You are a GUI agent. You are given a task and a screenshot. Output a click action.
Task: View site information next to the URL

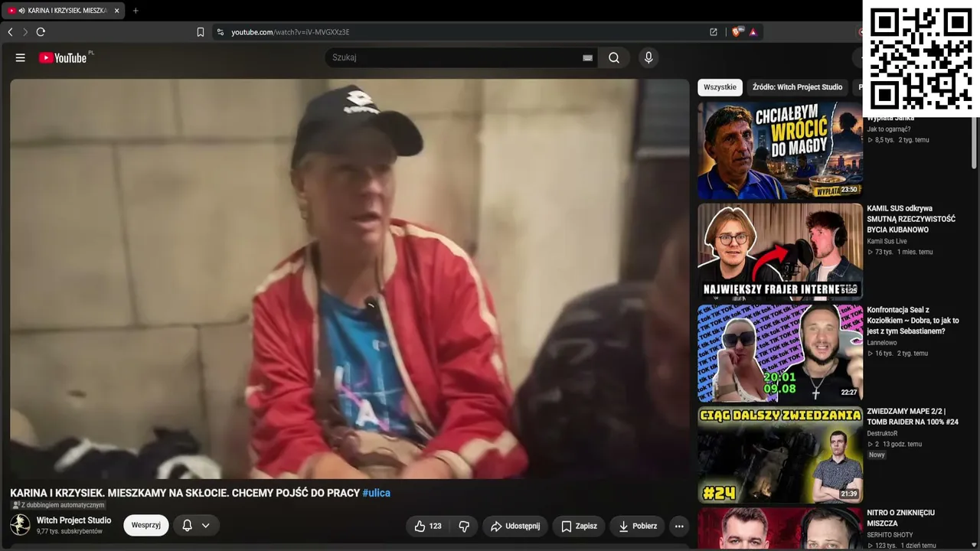[x=220, y=32]
